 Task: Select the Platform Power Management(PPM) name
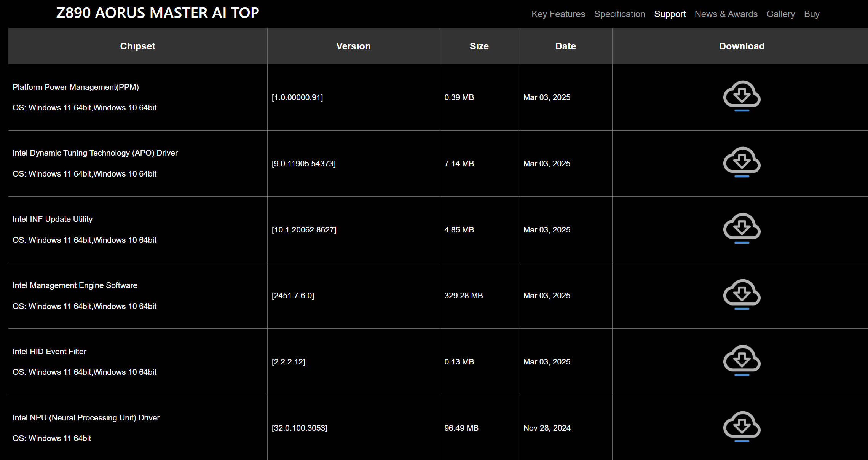(x=76, y=87)
